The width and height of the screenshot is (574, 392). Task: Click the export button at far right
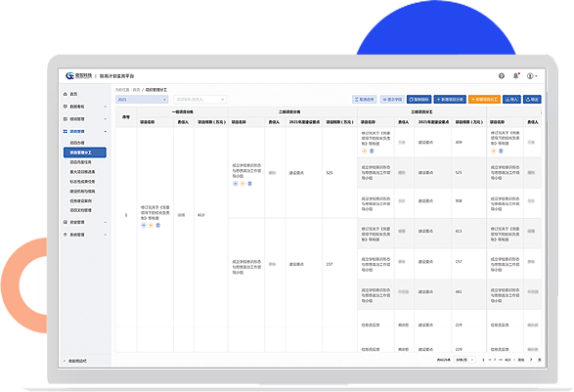(532, 99)
